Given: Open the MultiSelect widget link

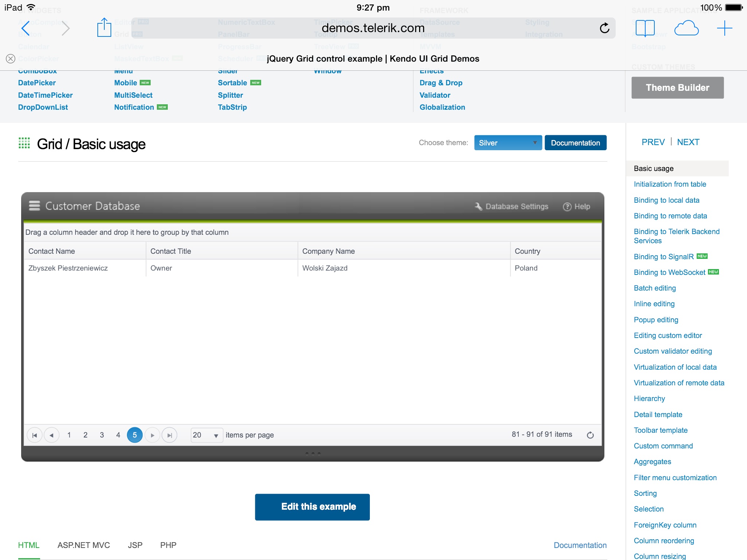Looking at the screenshot, I should coord(133,95).
